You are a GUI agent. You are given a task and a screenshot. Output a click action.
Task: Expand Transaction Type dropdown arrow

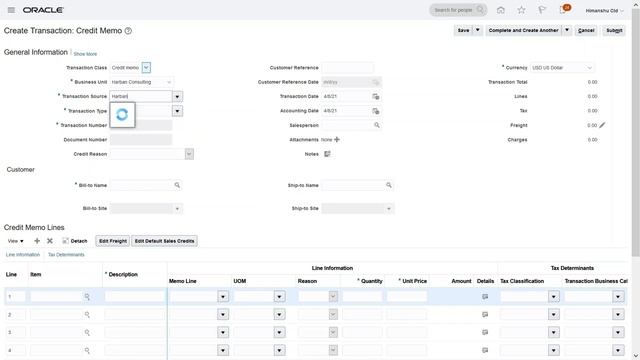point(177,111)
